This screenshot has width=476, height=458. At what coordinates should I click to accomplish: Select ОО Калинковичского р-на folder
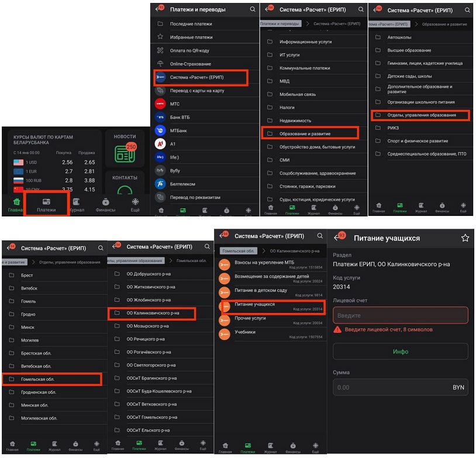[152, 313]
